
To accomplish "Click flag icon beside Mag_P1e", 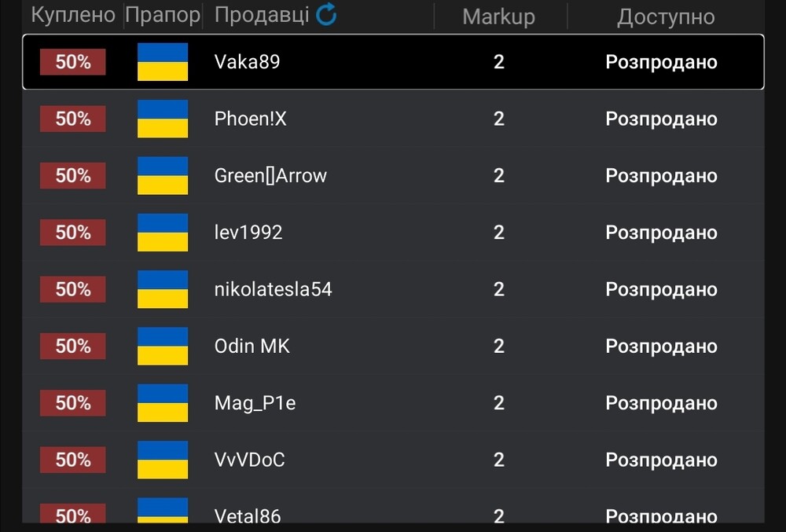I will (163, 403).
